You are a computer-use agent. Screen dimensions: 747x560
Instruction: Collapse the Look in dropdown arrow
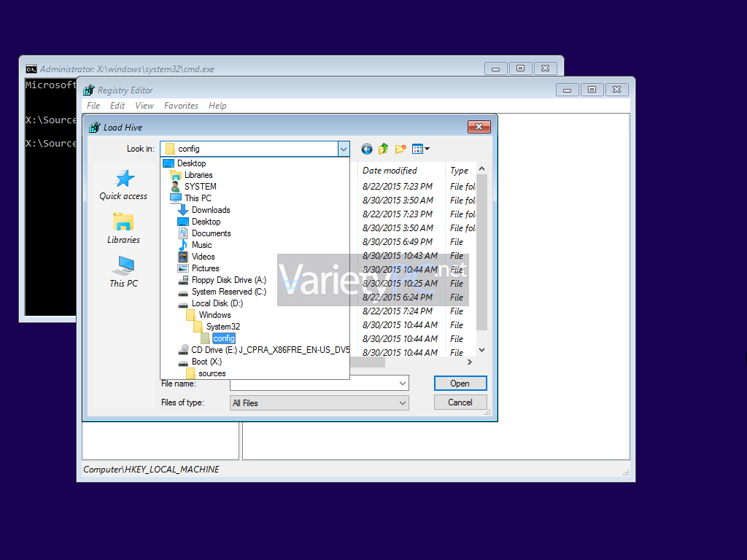(x=344, y=149)
